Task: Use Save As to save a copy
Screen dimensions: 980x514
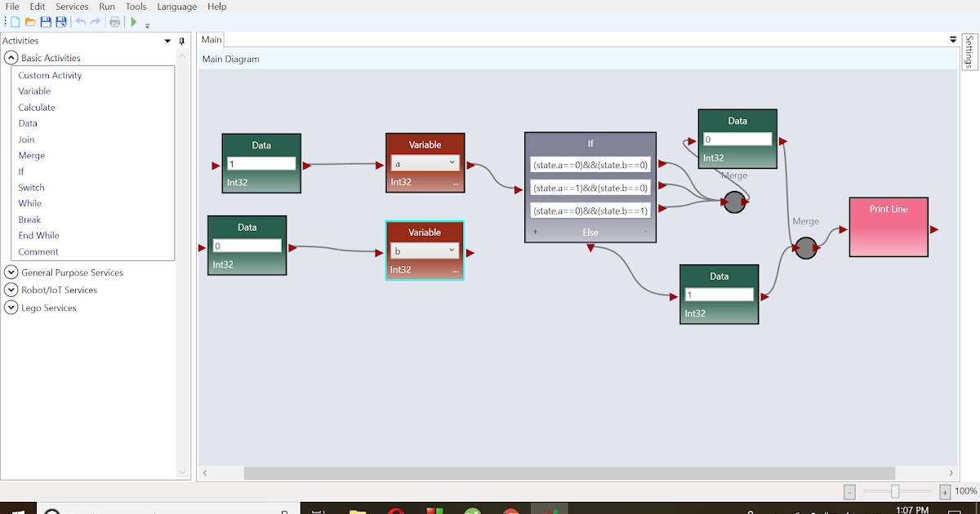Action: pos(60,22)
